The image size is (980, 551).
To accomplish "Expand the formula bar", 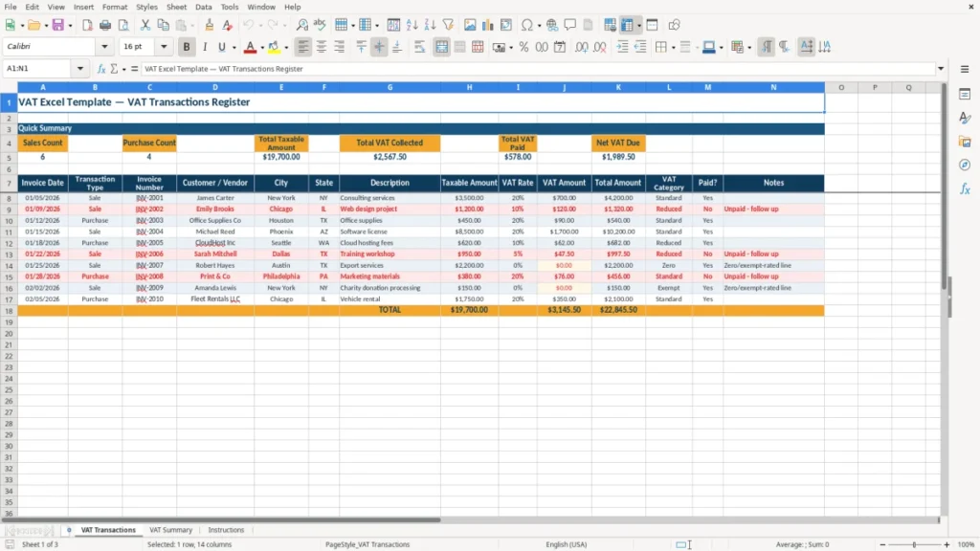I will tap(940, 69).
